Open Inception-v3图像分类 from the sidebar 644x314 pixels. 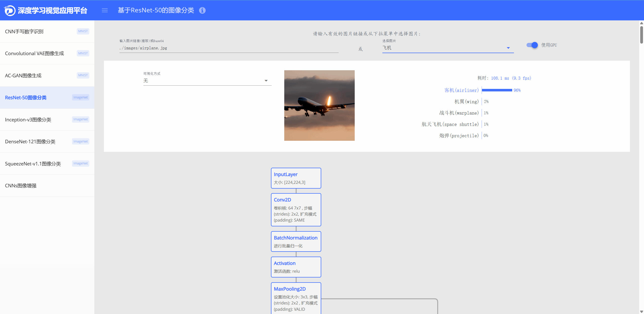click(47, 120)
